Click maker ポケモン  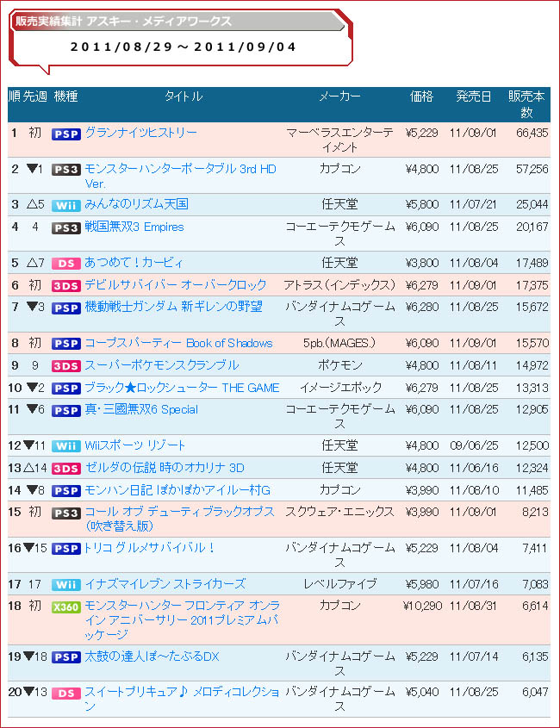(x=339, y=365)
